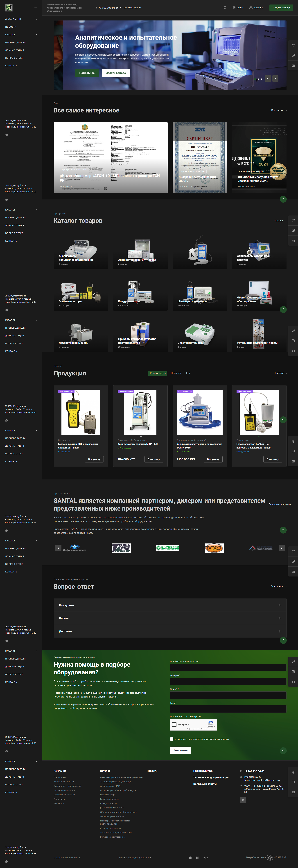This screenshot has height=868, width=298.
Task: Go to next hero banner slide arrow
Action: click(275, 79)
